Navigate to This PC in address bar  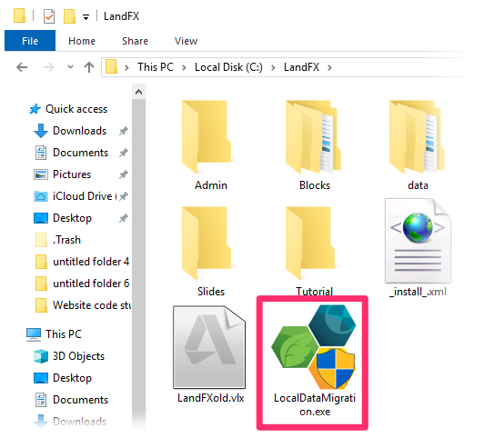(156, 67)
